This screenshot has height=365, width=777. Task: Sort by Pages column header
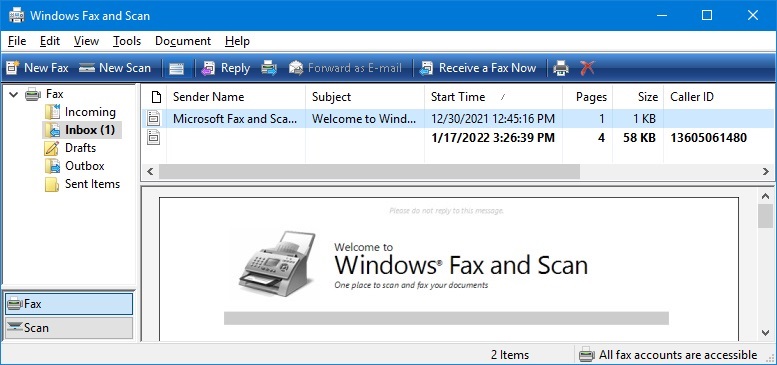pyautogui.click(x=588, y=97)
